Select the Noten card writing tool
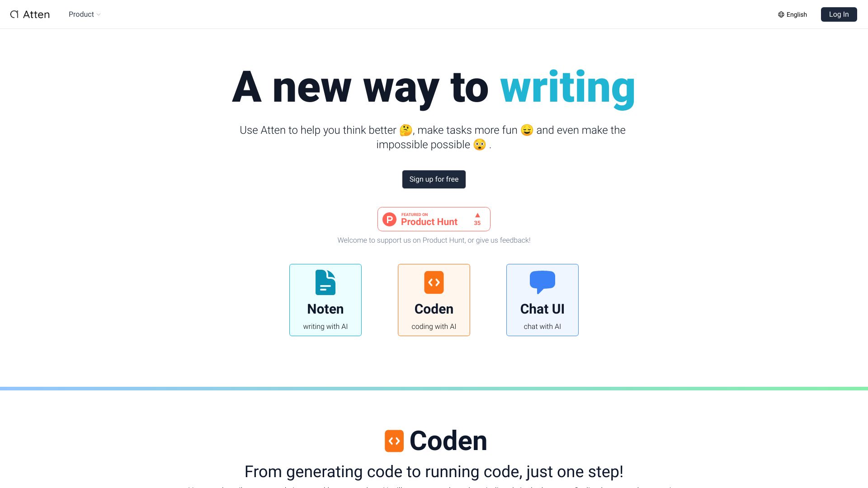The height and width of the screenshot is (488, 868). click(325, 300)
